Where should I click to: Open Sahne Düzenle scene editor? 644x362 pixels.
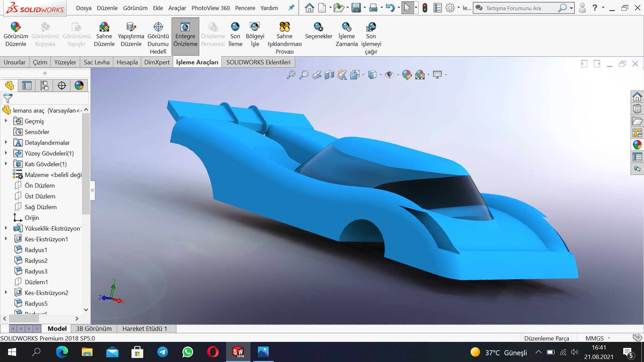[x=104, y=27]
